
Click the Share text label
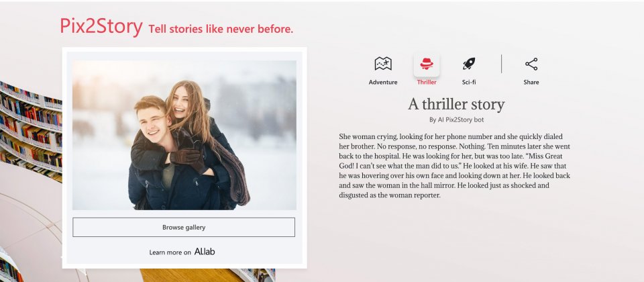531,82
